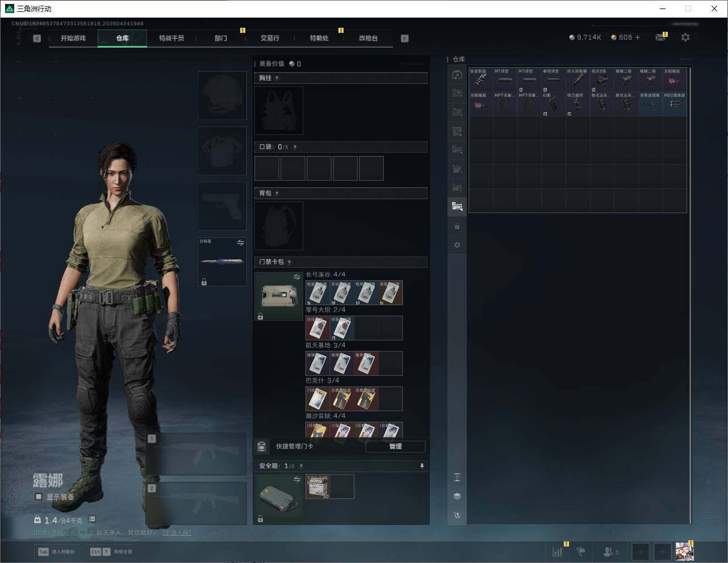Click the stash portrait filter icon

[457, 477]
